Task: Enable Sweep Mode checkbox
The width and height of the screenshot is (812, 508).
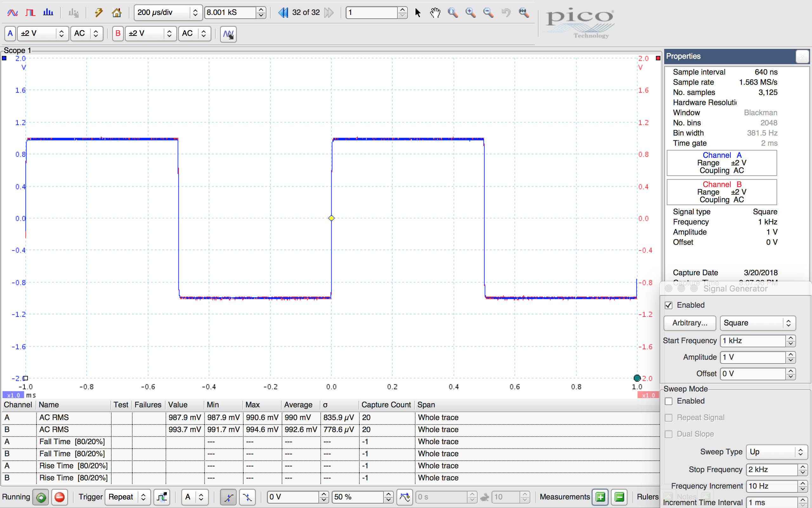Action: click(668, 401)
